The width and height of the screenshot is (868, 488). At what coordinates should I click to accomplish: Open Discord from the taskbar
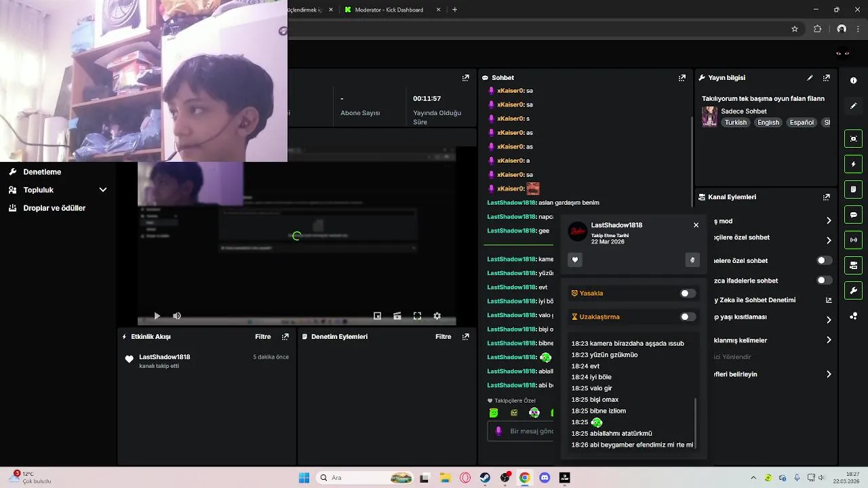point(545,478)
